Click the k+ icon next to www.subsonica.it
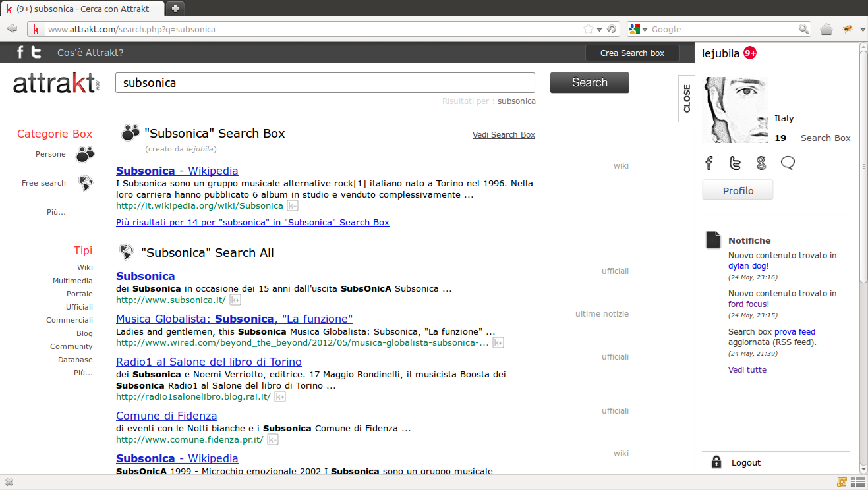The width and height of the screenshot is (868, 490). (x=235, y=300)
